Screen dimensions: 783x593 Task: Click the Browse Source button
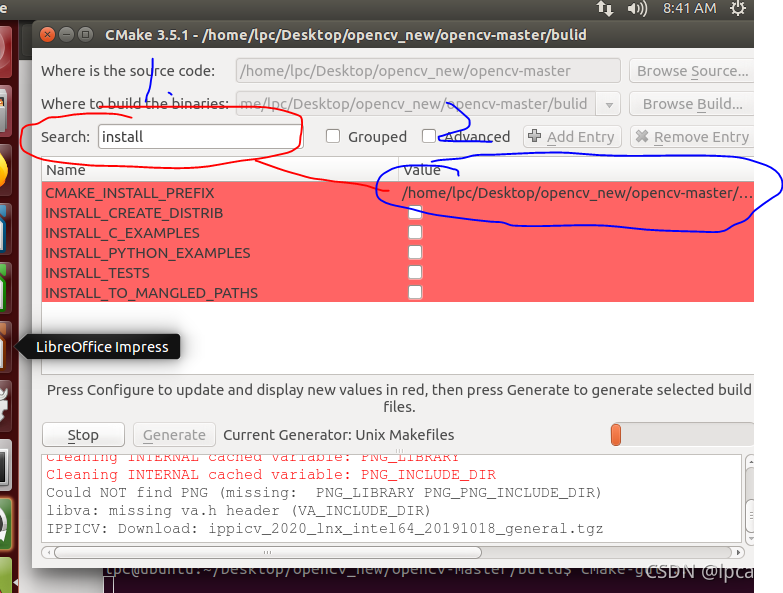click(692, 71)
